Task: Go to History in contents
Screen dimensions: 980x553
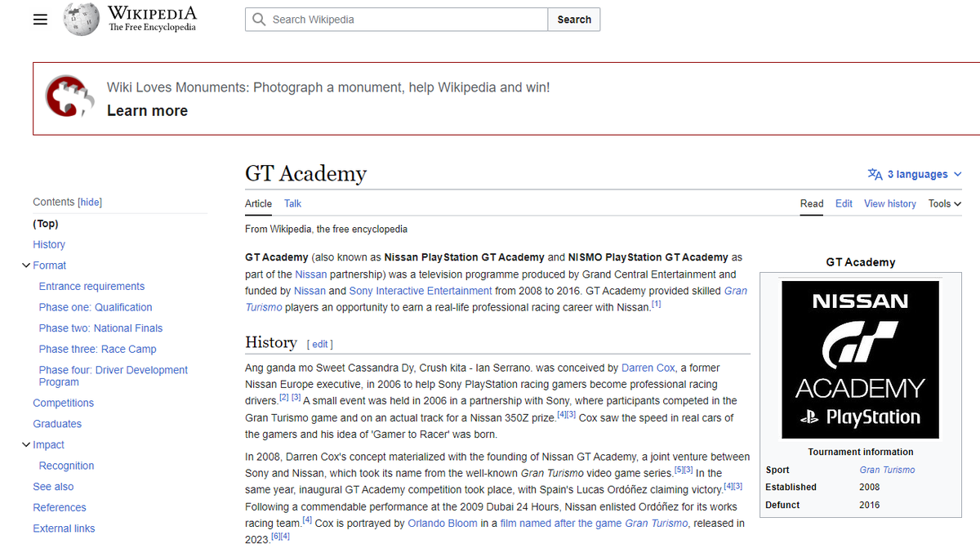Action: pos(49,244)
